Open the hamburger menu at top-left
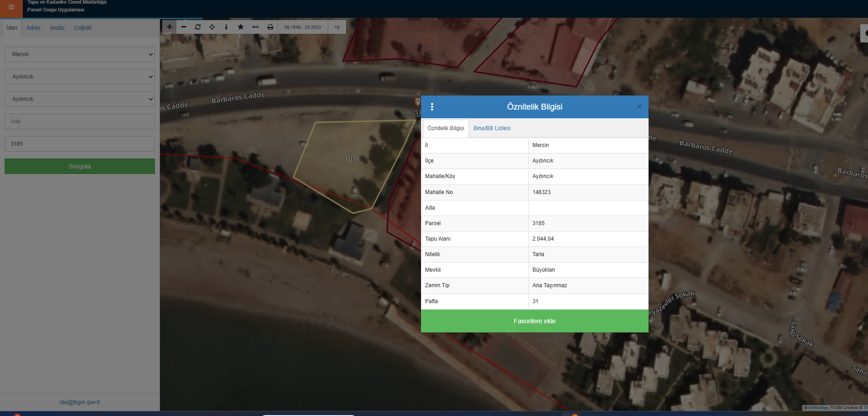This screenshot has width=868, height=416. (x=11, y=7)
